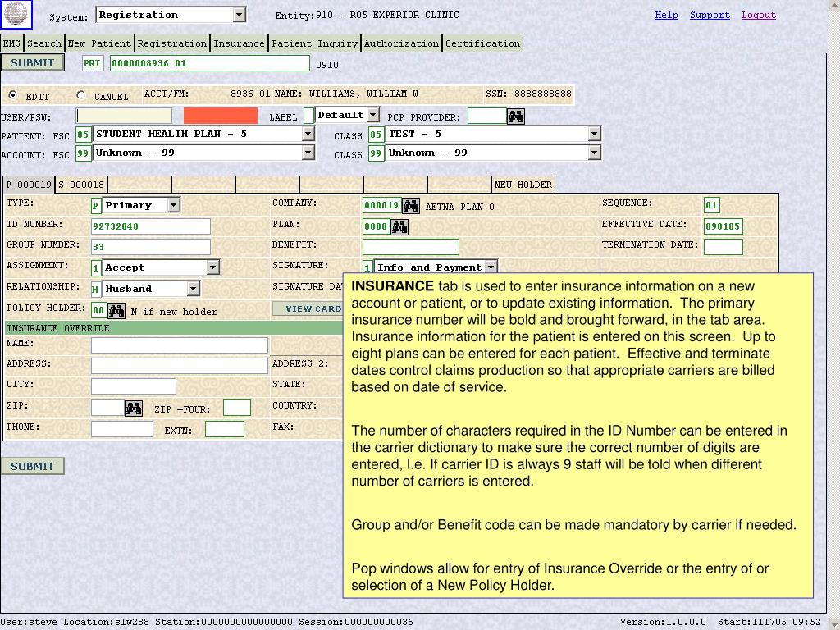840x630 pixels.
Task: Open Signature Info and Payment dropdown
Action: [x=491, y=267]
